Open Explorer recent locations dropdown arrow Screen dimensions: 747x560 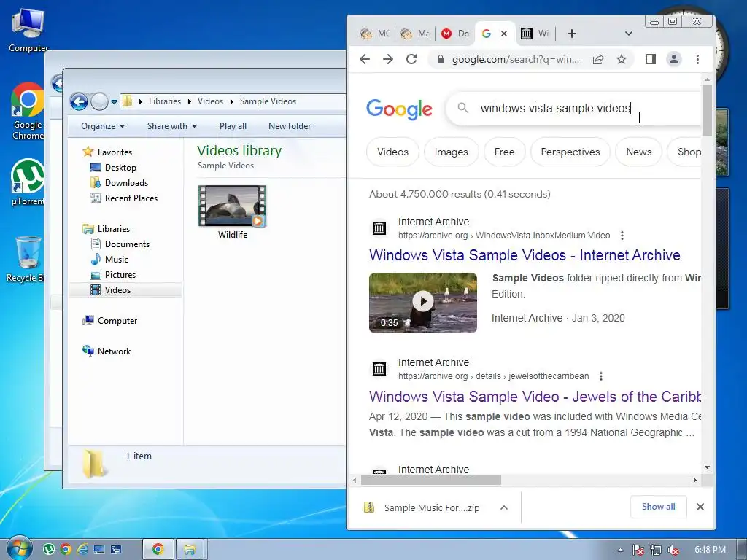[114, 101]
